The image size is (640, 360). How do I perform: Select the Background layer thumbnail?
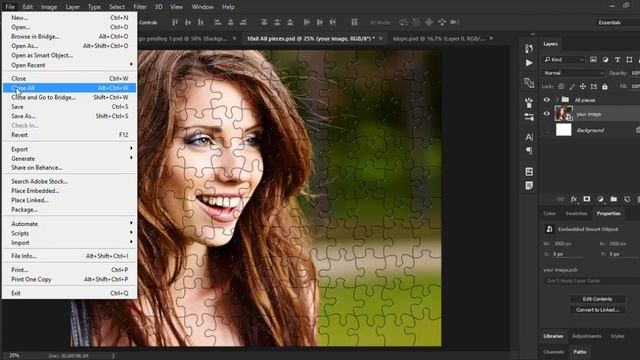point(564,130)
